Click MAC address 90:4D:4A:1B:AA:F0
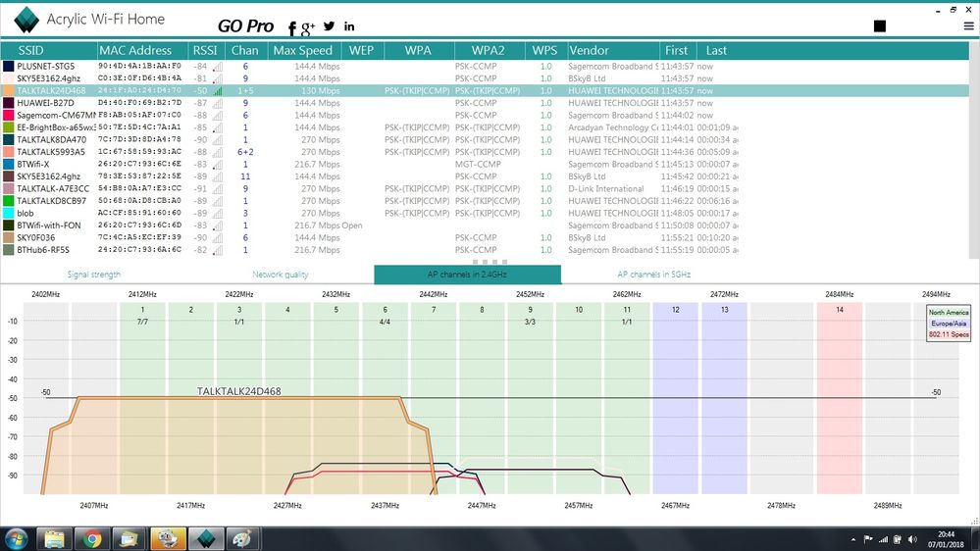 pyautogui.click(x=139, y=67)
